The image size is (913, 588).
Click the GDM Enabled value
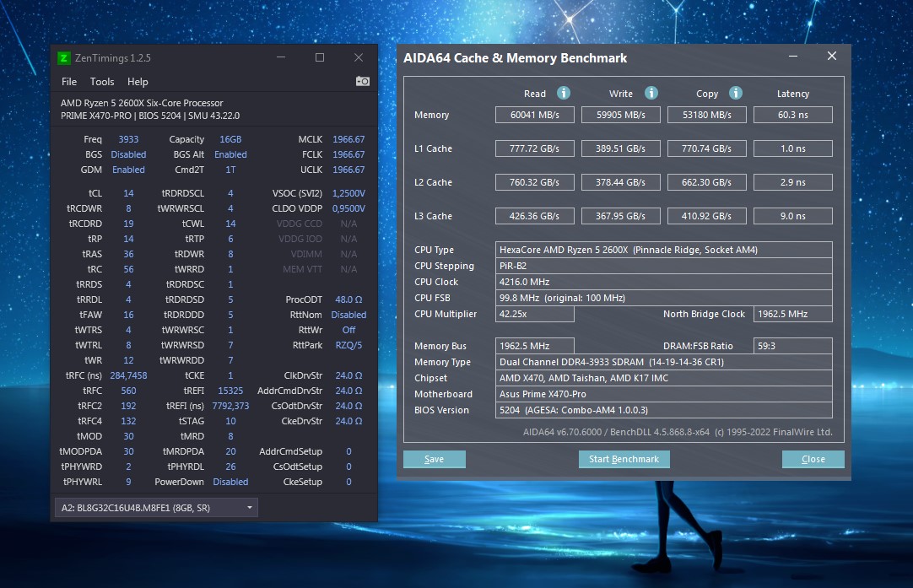129,170
